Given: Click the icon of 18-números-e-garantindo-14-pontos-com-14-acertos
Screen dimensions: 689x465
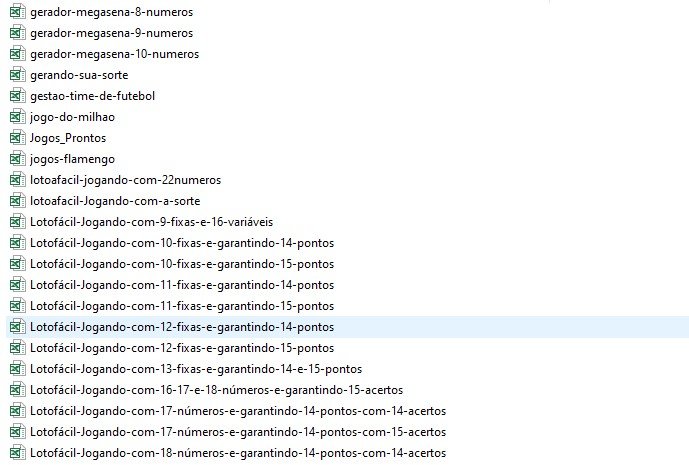Looking at the screenshot, I should (18, 453).
